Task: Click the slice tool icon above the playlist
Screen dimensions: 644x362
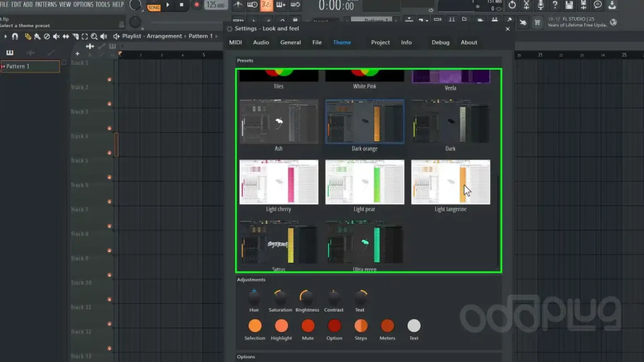Action: (76, 36)
